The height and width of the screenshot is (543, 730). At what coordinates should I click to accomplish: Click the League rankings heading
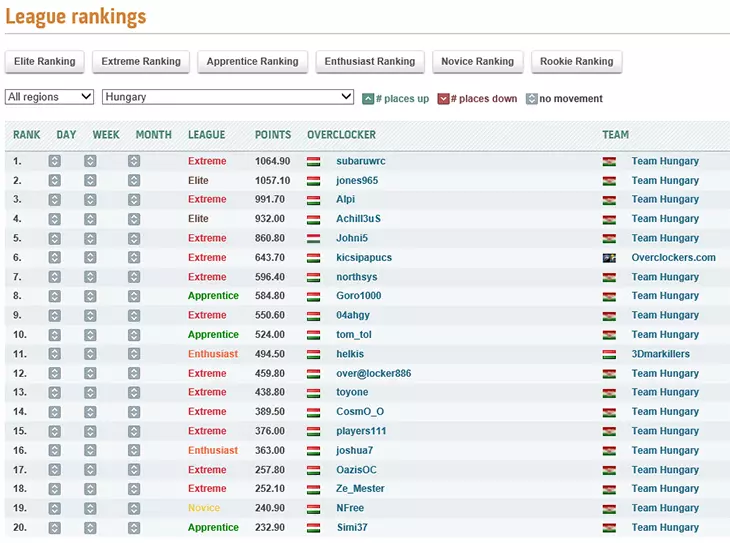[75, 16]
